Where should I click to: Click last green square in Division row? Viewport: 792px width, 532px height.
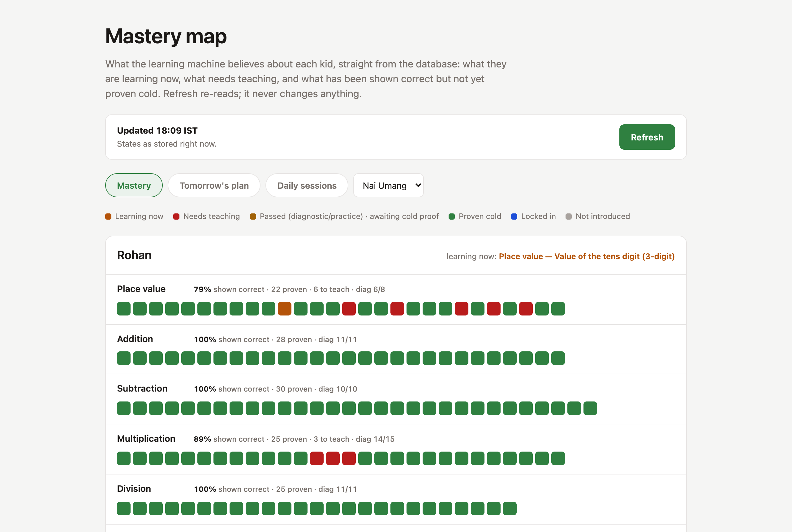pos(510,508)
